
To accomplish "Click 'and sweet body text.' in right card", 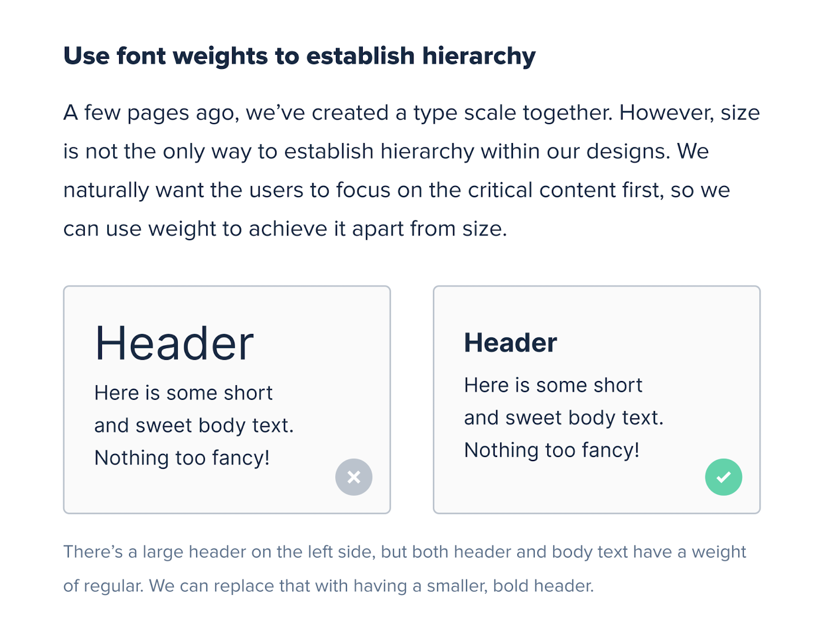I will [564, 418].
